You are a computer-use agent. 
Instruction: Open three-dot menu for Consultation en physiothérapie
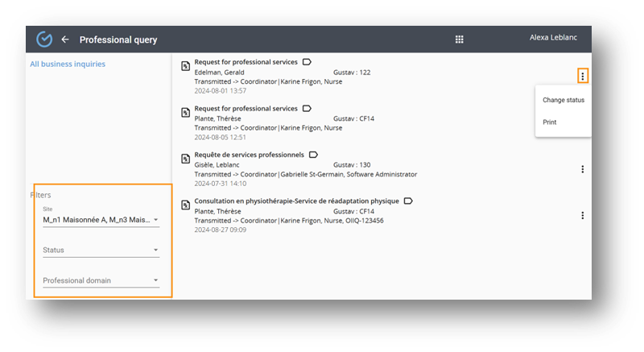click(x=582, y=215)
